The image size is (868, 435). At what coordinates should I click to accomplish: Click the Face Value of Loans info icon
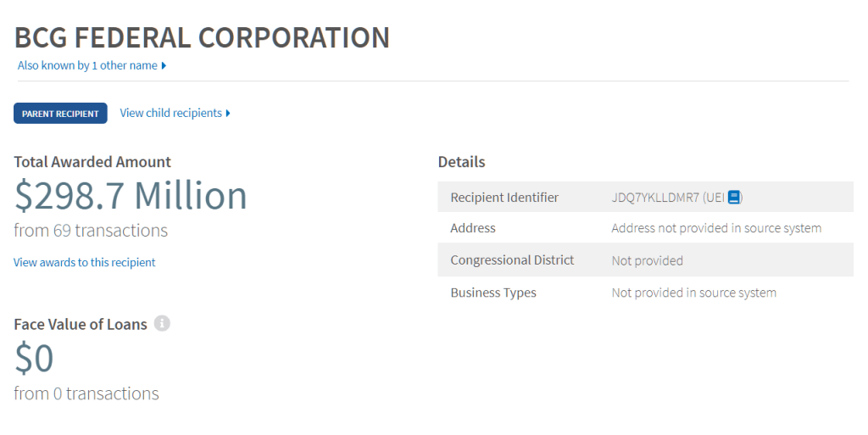162,323
